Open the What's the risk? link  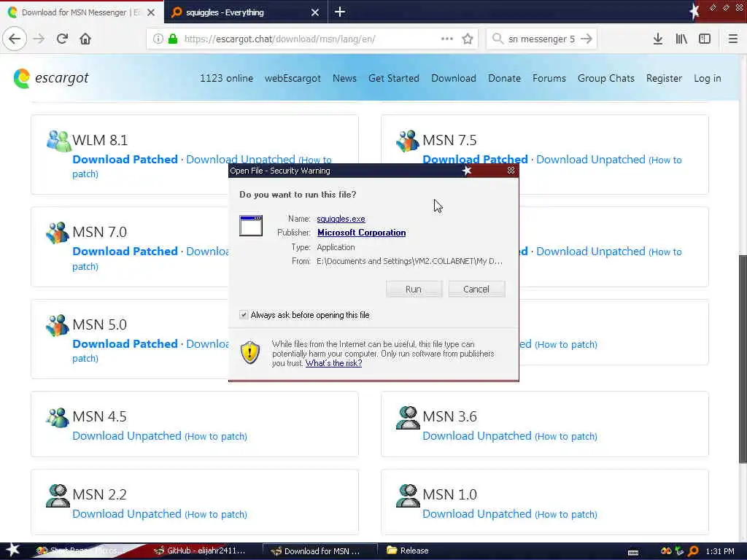point(333,363)
